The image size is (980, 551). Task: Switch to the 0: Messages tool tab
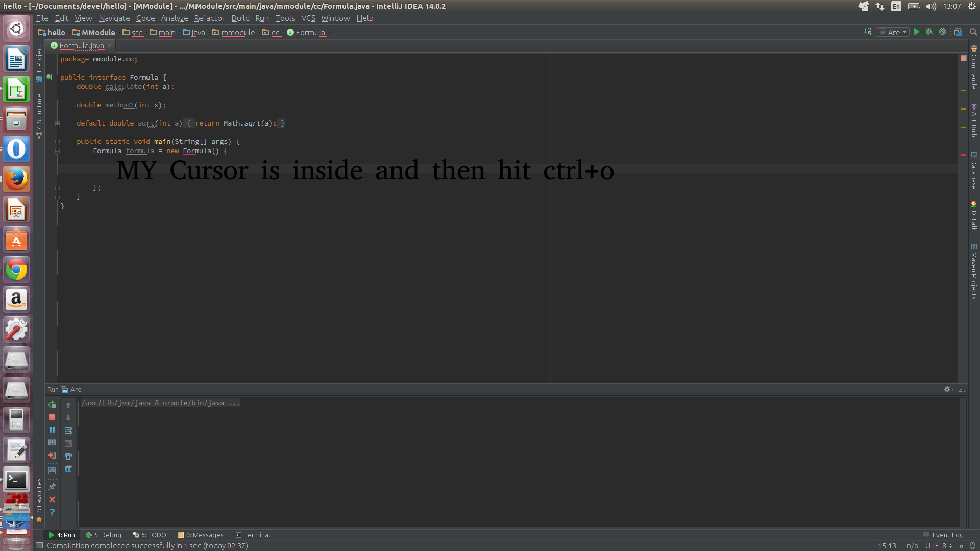(x=201, y=535)
